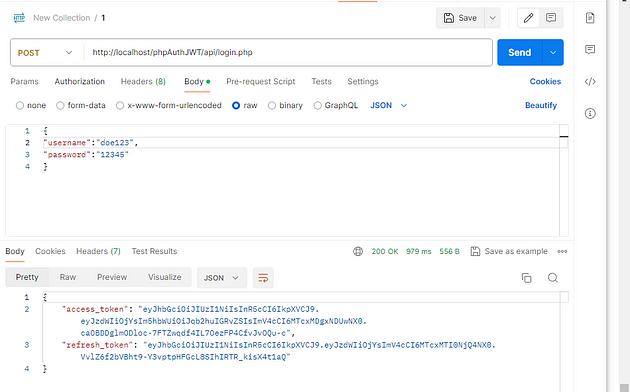The height and width of the screenshot is (392, 630).
Task: Select the raw body option
Action: pos(236,106)
